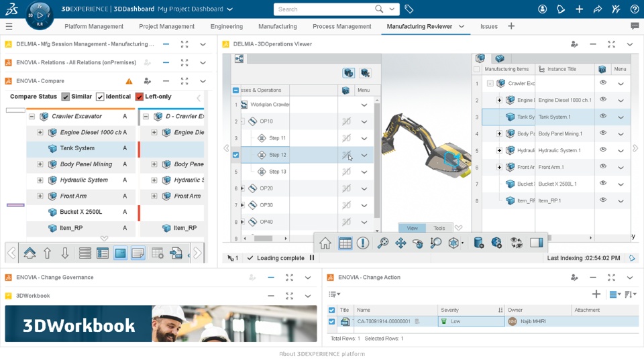This screenshot has width=644, height=362.
Task: Click the Home view icon in viewer toolbar
Action: point(325,243)
